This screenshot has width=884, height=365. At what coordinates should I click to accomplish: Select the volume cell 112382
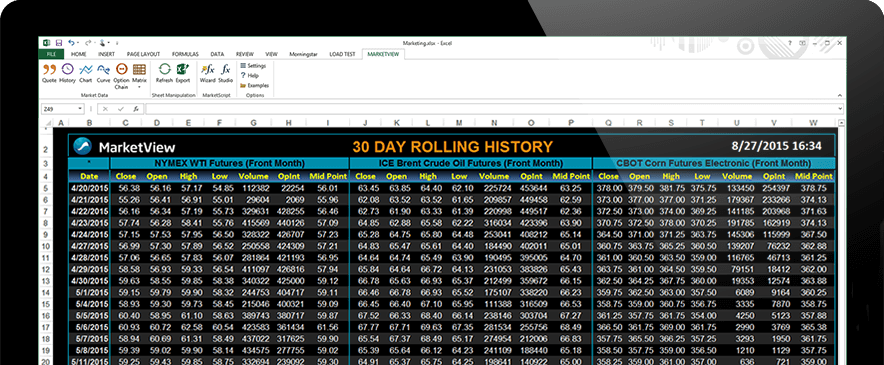click(x=254, y=188)
